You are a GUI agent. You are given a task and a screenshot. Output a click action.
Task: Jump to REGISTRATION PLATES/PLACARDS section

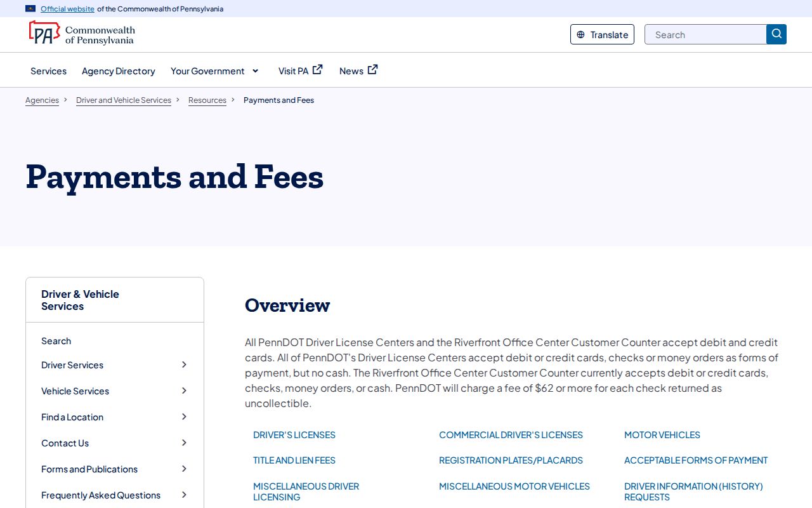511,460
